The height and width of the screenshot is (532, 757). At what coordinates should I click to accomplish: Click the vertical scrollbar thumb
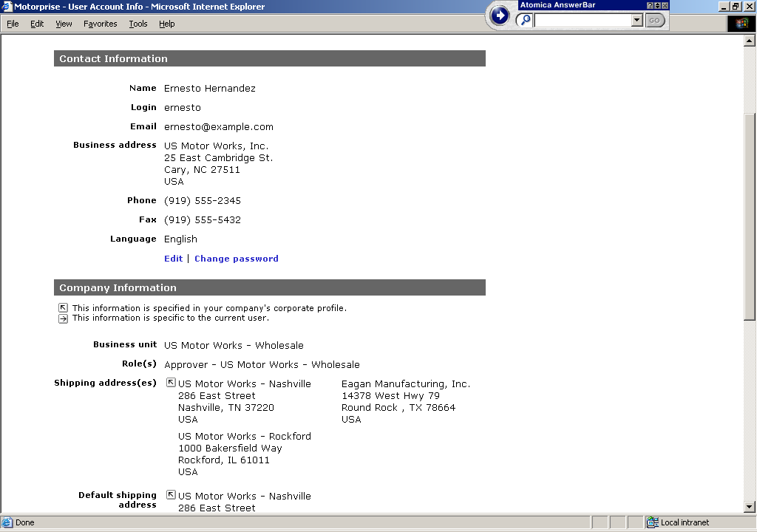click(750, 216)
